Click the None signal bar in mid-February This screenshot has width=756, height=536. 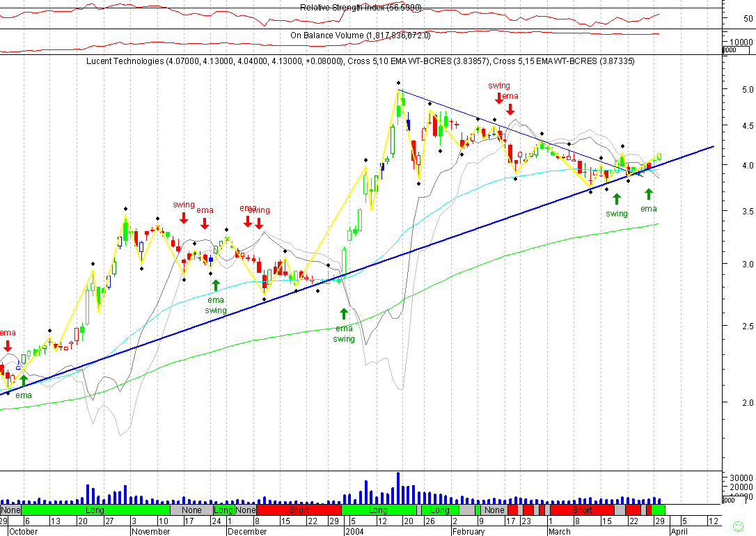coord(494,510)
